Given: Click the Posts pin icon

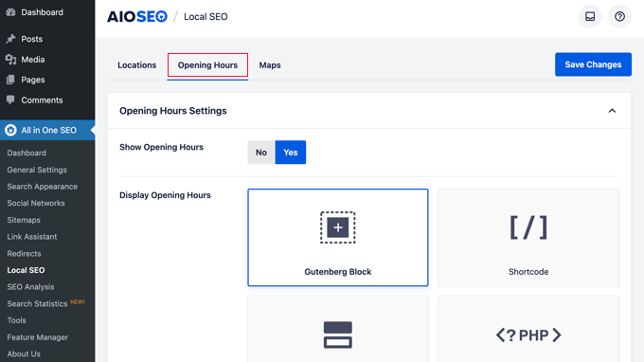Looking at the screenshot, I should pos(10,39).
